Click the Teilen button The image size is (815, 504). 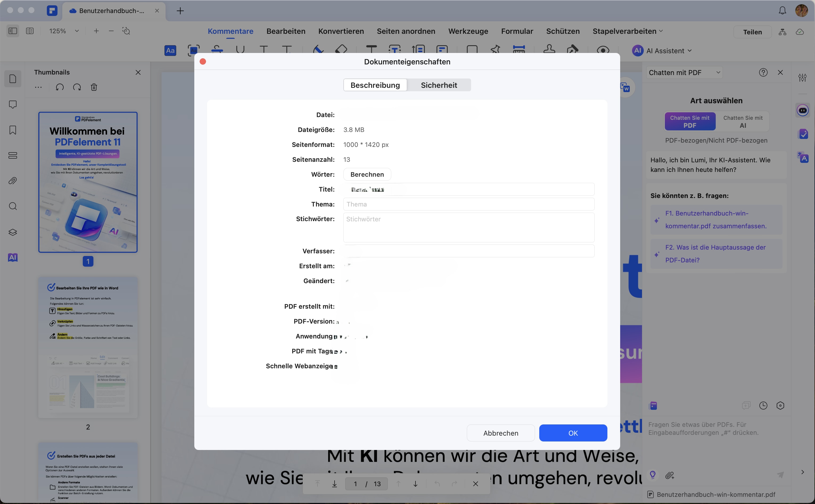click(x=753, y=32)
